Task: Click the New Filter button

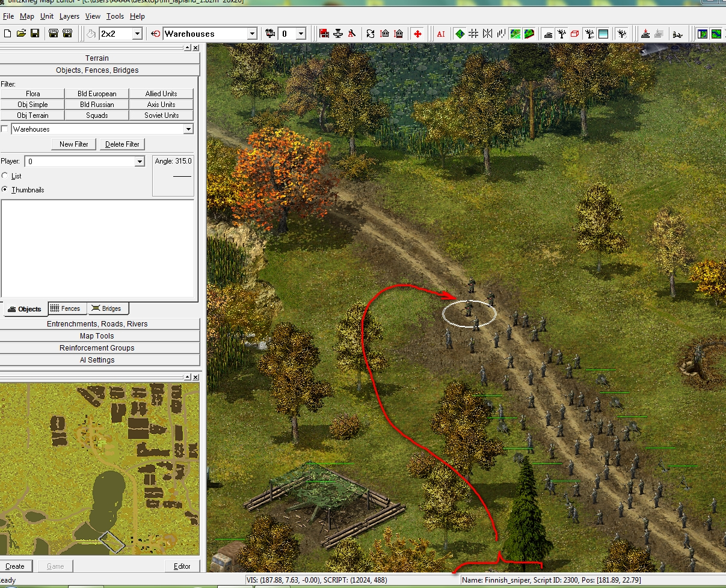Action: pyautogui.click(x=74, y=144)
